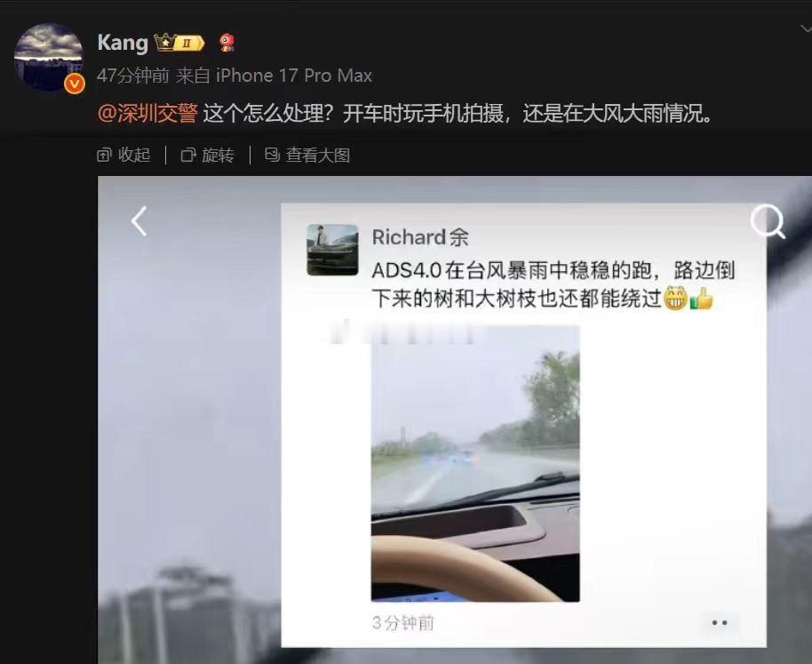Viewport: 812px width, 664px height.
Task: Open Kang's profile avatar
Action: (48, 57)
